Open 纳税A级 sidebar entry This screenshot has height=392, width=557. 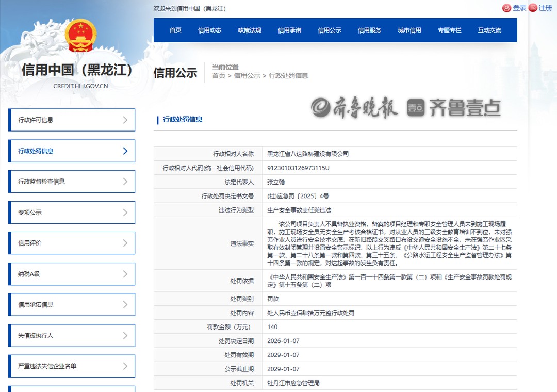[72, 274]
